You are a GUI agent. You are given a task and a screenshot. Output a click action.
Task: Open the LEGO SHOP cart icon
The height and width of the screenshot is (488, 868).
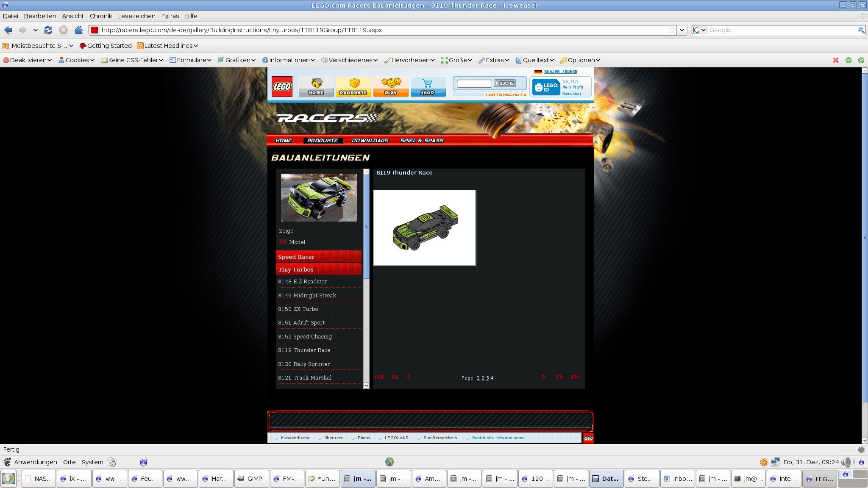coord(428,87)
